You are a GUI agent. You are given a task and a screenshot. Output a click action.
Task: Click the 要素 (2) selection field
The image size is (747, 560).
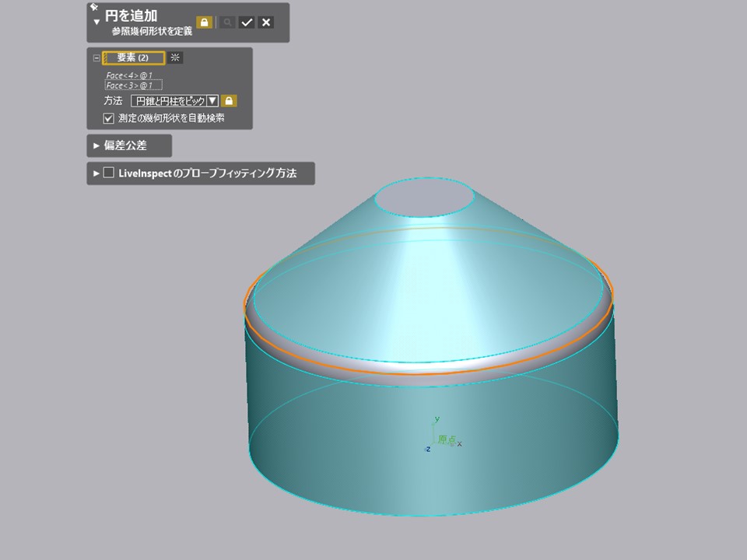(133, 58)
